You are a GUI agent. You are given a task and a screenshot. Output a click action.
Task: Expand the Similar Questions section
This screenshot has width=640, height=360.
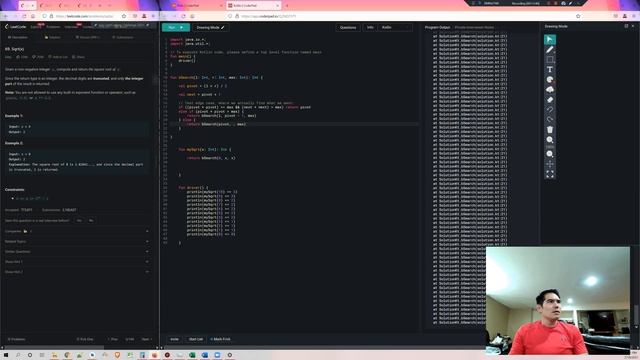77,251
